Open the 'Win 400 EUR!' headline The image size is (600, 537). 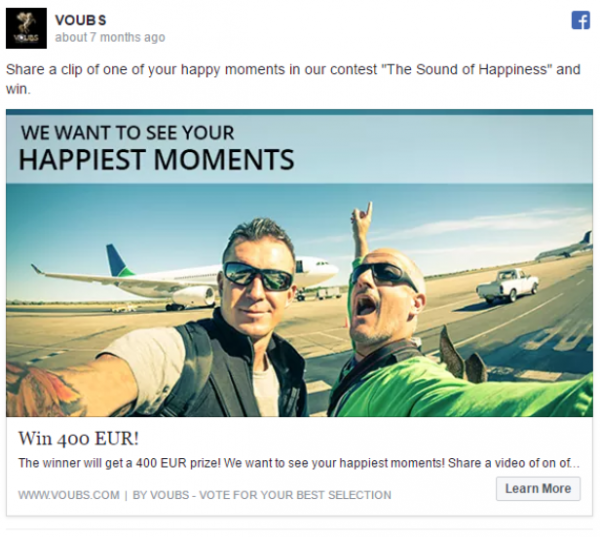click(x=78, y=438)
